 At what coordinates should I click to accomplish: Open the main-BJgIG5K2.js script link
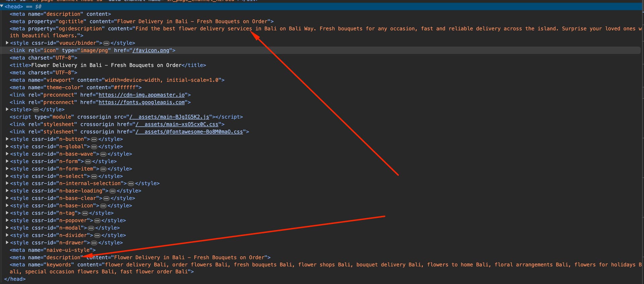(x=169, y=117)
